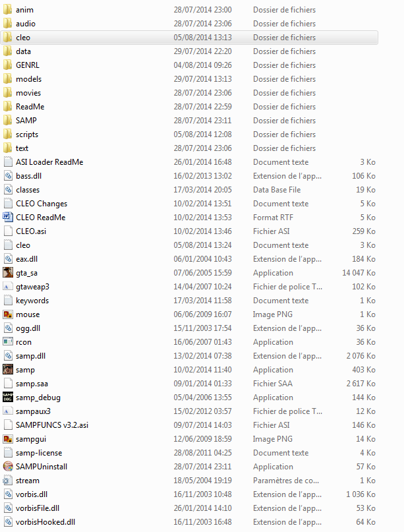The width and height of the screenshot is (404, 532).
Task: Select the vorbisFile.dll file name
Action: (x=38, y=508)
